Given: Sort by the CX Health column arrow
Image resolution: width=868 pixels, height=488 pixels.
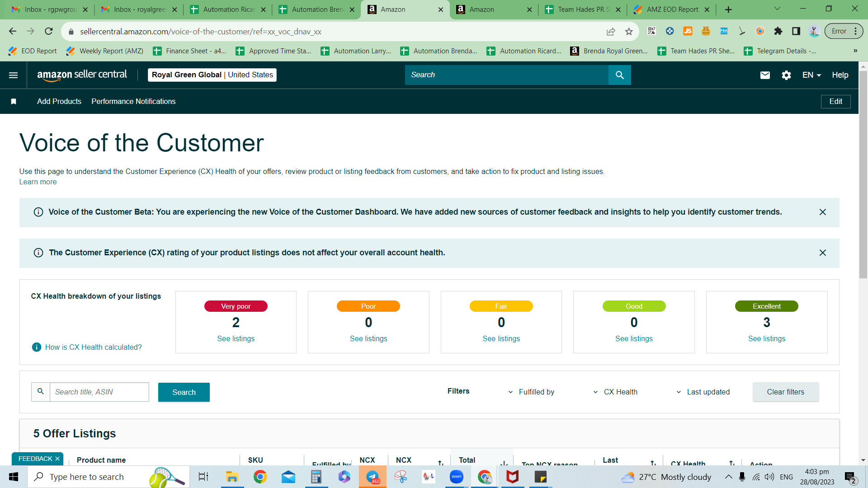Looking at the screenshot, I should pos(731,463).
